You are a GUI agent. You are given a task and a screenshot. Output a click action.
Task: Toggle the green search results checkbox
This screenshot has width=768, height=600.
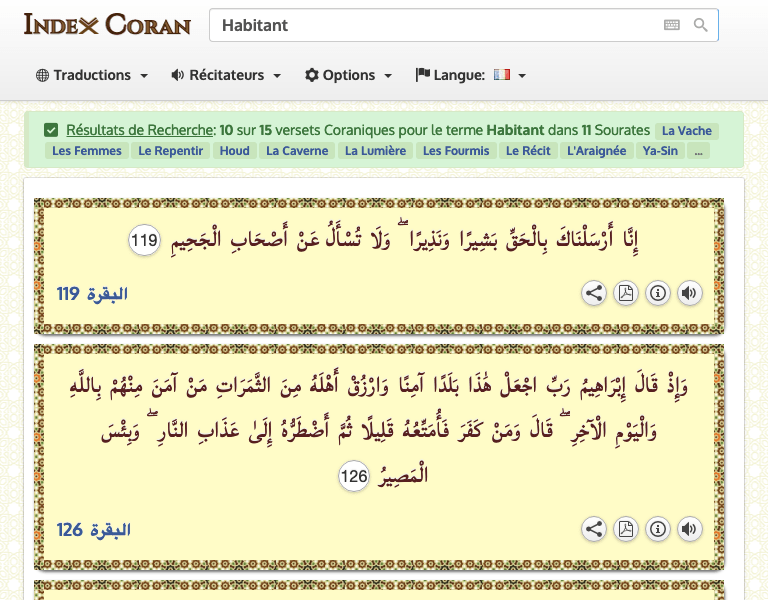(51, 130)
